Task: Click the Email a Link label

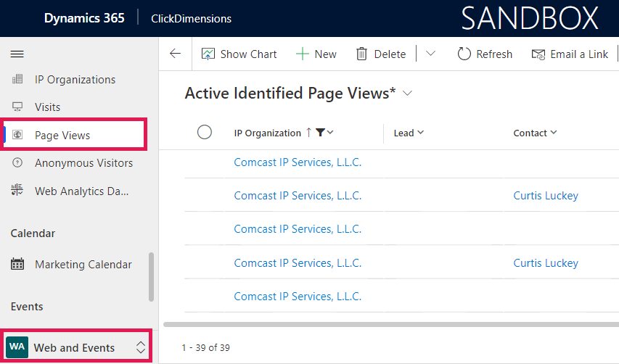Action: pyautogui.click(x=579, y=54)
